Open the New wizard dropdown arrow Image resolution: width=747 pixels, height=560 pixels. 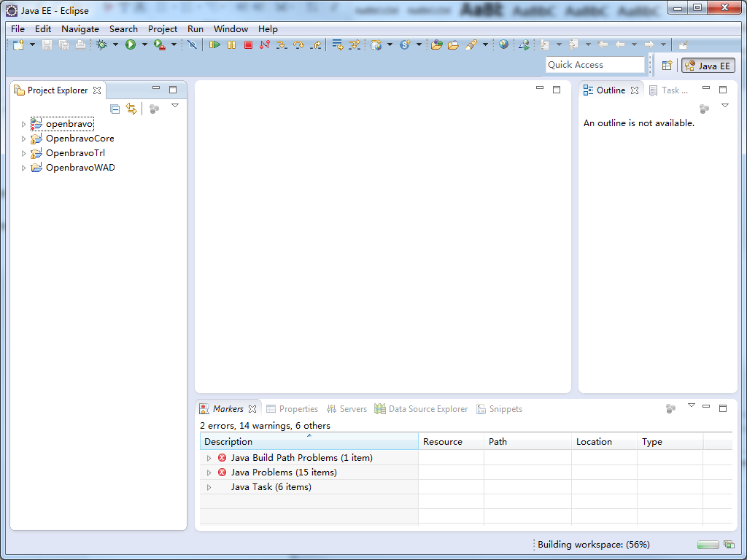32,44
